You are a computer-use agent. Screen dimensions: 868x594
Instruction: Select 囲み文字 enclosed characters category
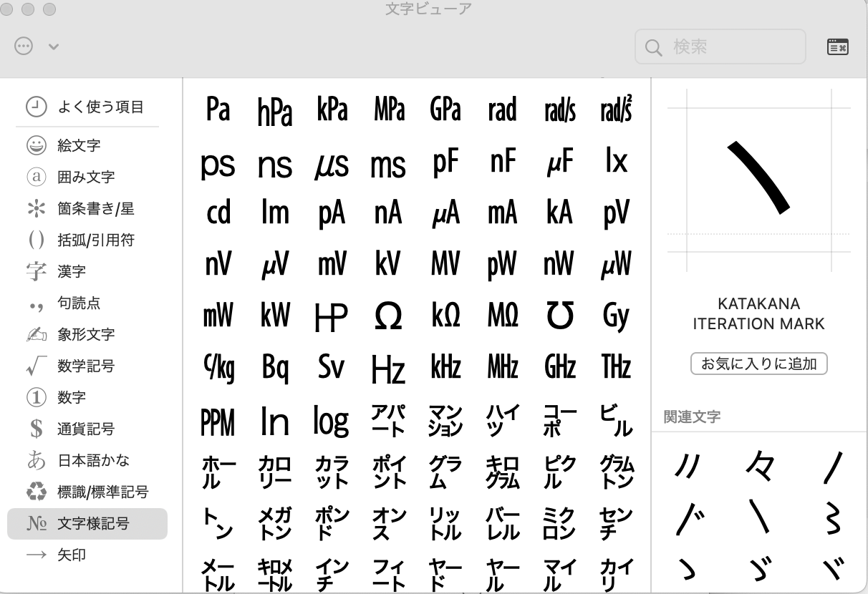click(x=87, y=177)
